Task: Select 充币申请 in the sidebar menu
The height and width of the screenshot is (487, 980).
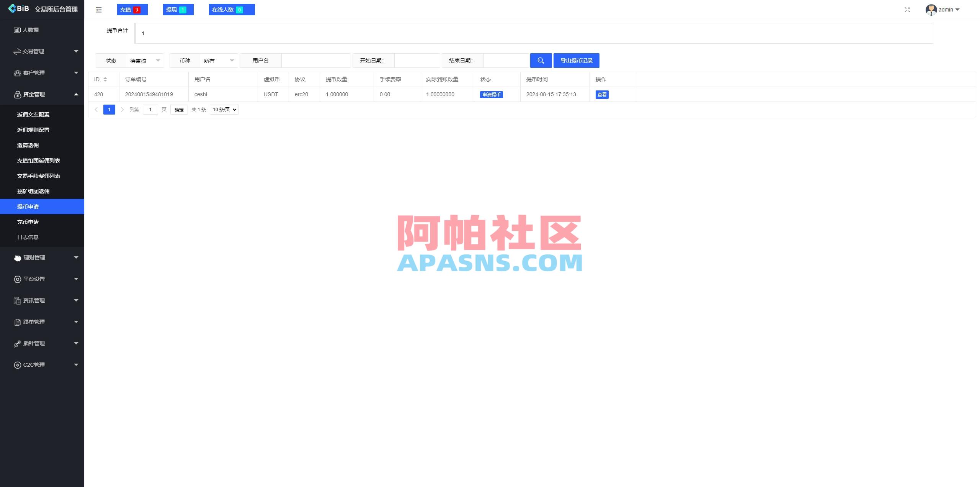Action: click(x=28, y=221)
